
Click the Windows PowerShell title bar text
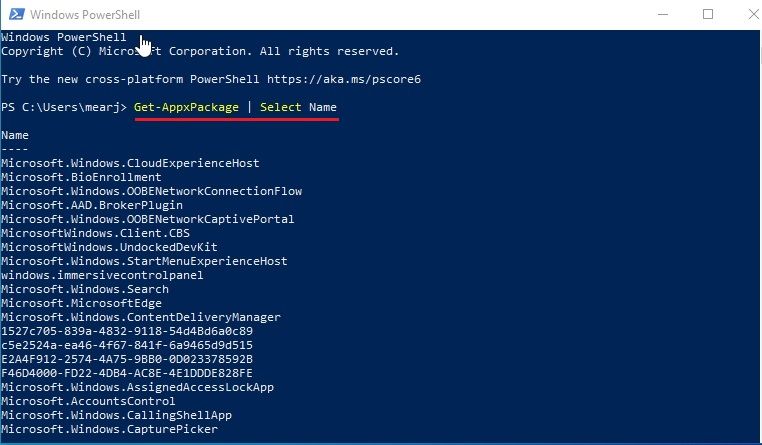pyautogui.click(x=84, y=15)
